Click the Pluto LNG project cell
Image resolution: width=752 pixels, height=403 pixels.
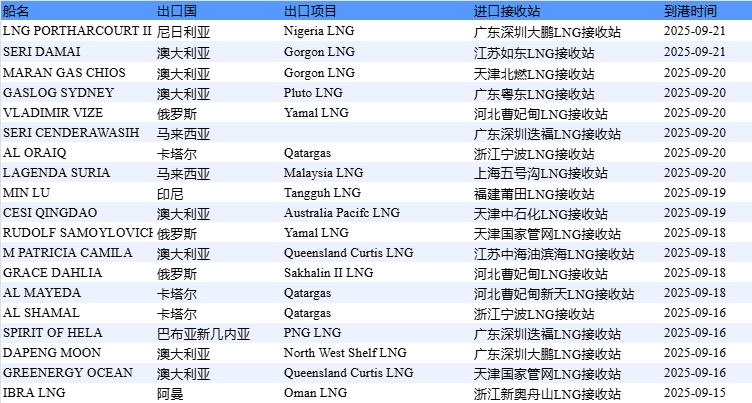coord(313,93)
